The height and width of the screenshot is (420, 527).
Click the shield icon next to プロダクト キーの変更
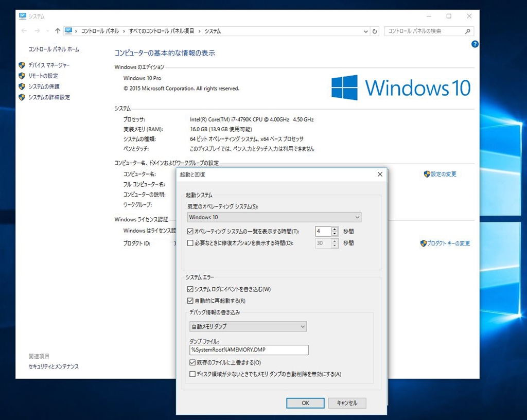[x=423, y=243]
